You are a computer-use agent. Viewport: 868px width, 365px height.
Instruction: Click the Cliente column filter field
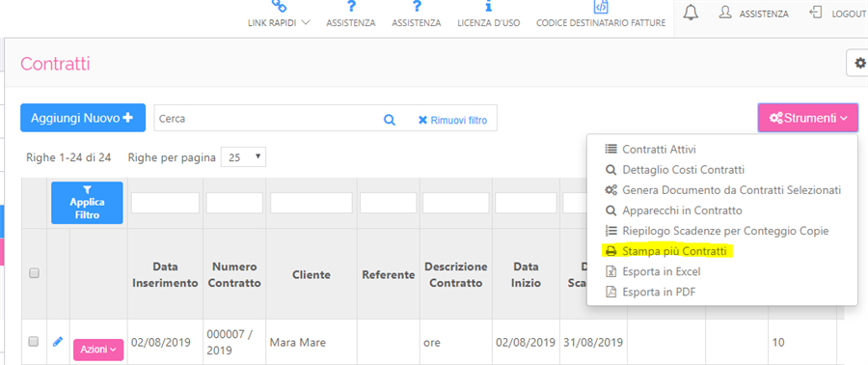click(x=312, y=203)
